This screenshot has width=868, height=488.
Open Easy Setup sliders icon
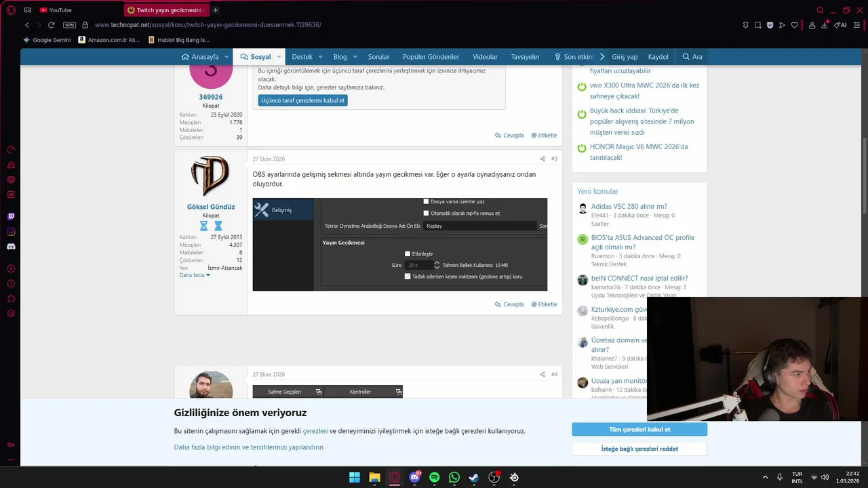point(856,25)
